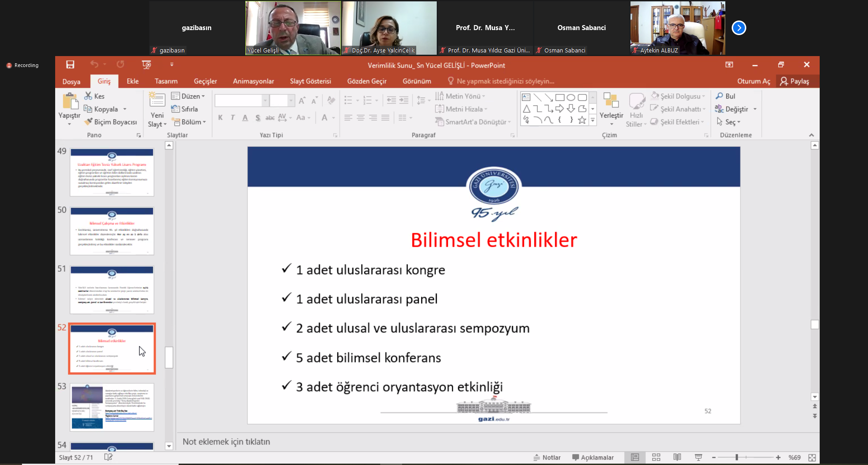This screenshot has height=465, width=868.
Task: Click Oturum Aç sign-in link
Action: pyautogui.click(x=754, y=81)
